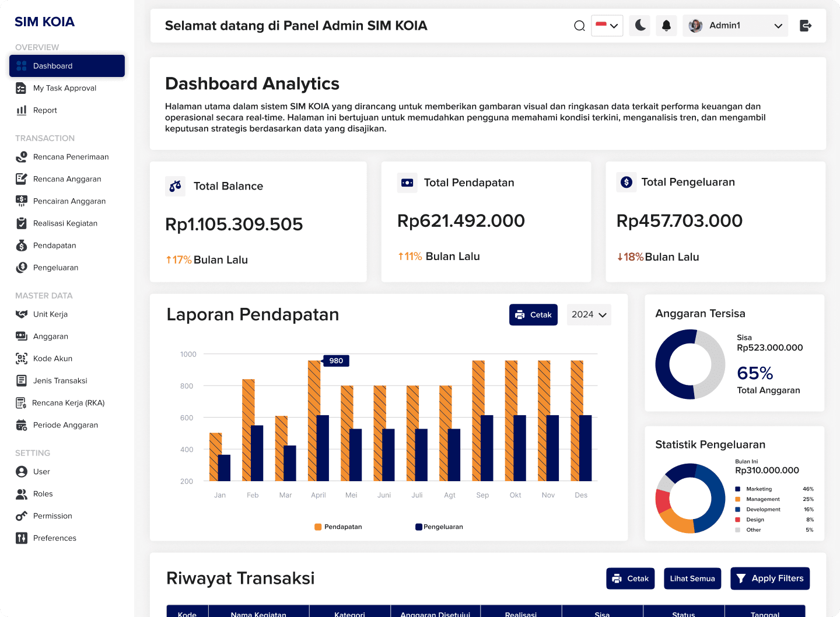
Task: Click the logout icon in header
Action: [x=806, y=26]
